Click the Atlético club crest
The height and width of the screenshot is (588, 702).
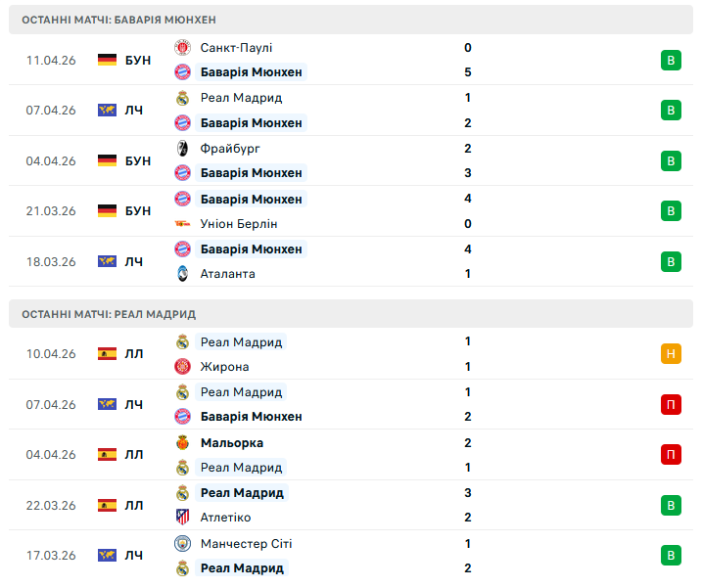click(182, 518)
